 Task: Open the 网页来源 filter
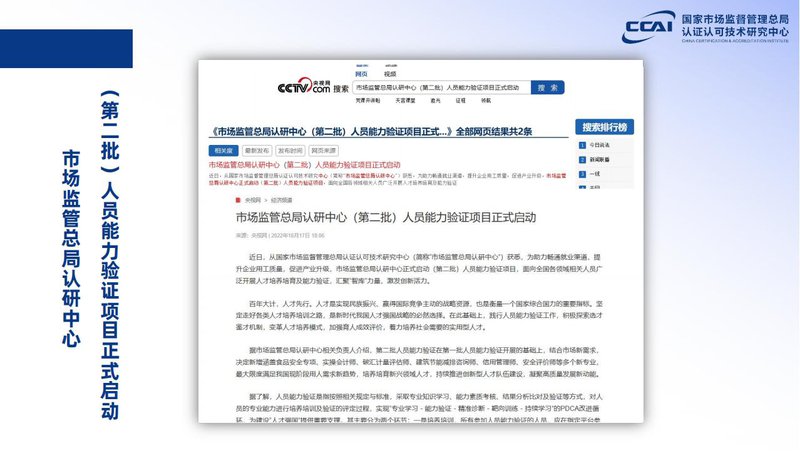click(325, 150)
